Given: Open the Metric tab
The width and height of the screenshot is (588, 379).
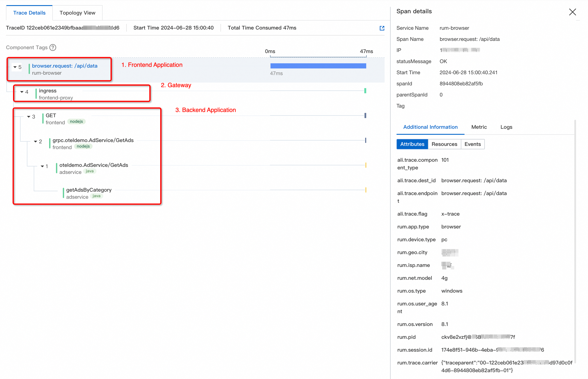Looking at the screenshot, I should click(479, 127).
